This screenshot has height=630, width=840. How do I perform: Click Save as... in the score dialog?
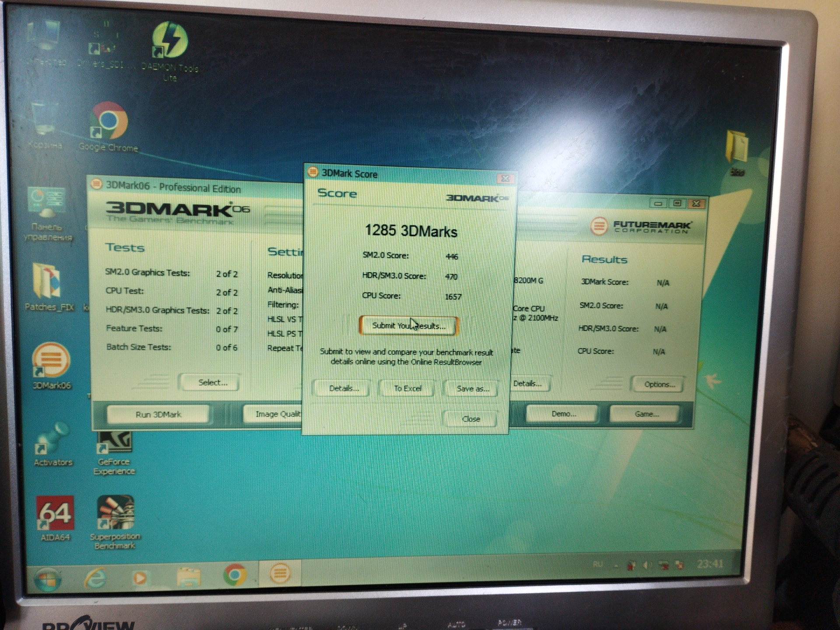[x=472, y=388]
